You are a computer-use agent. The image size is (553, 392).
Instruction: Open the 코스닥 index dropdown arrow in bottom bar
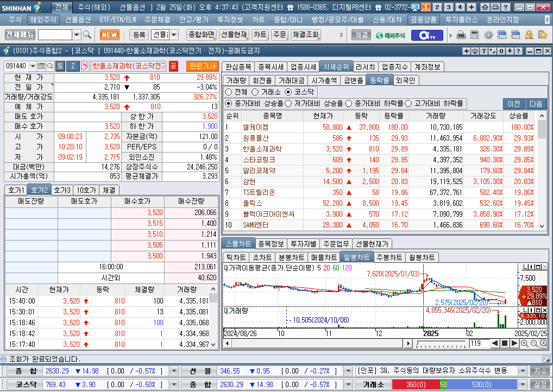173,384
